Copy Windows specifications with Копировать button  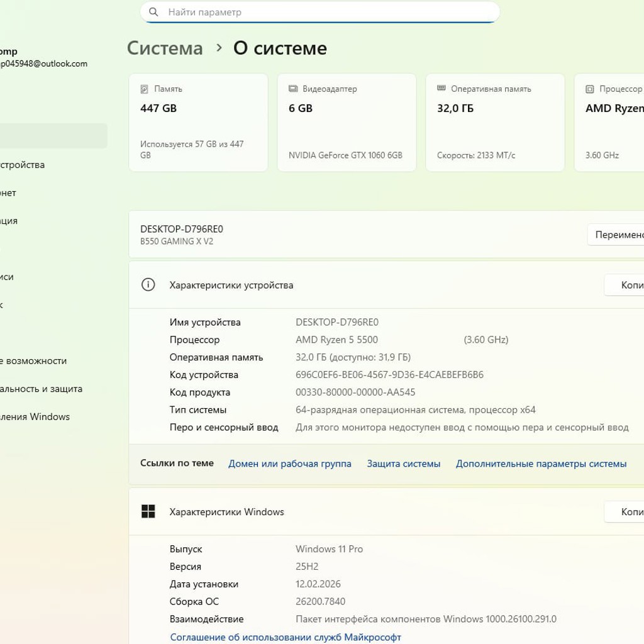tap(624, 511)
